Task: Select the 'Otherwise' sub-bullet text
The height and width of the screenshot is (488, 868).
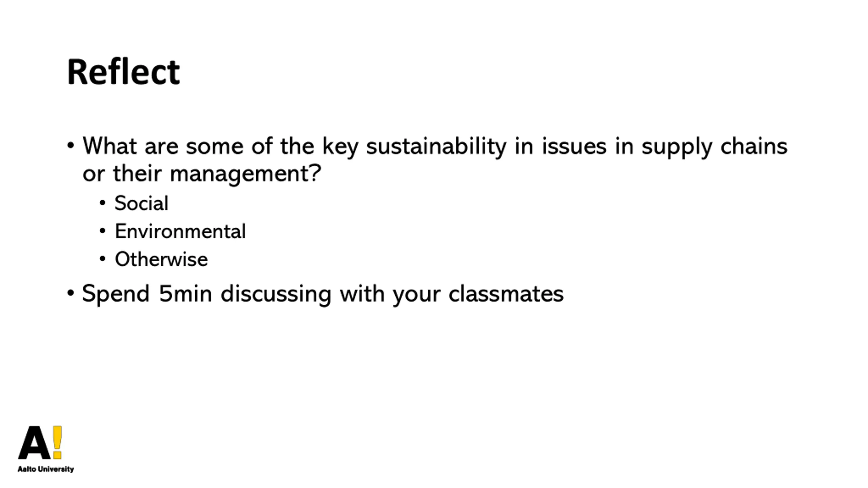Action: (161, 260)
